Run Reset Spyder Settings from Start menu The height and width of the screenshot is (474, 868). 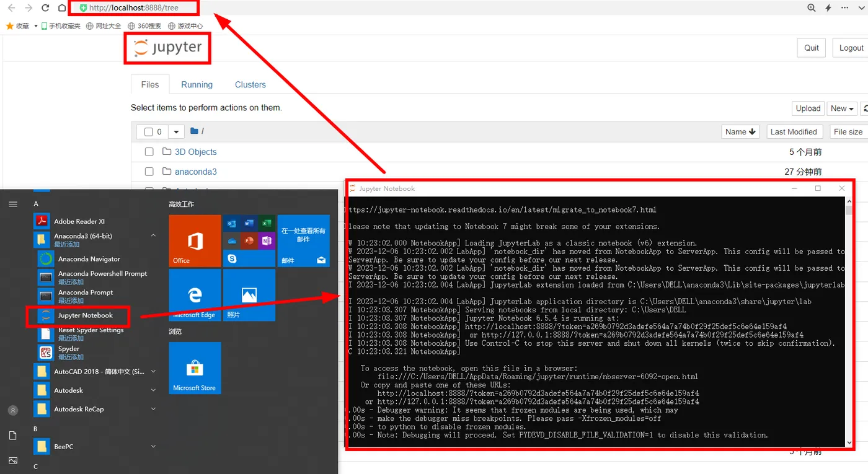pyautogui.click(x=91, y=334)
